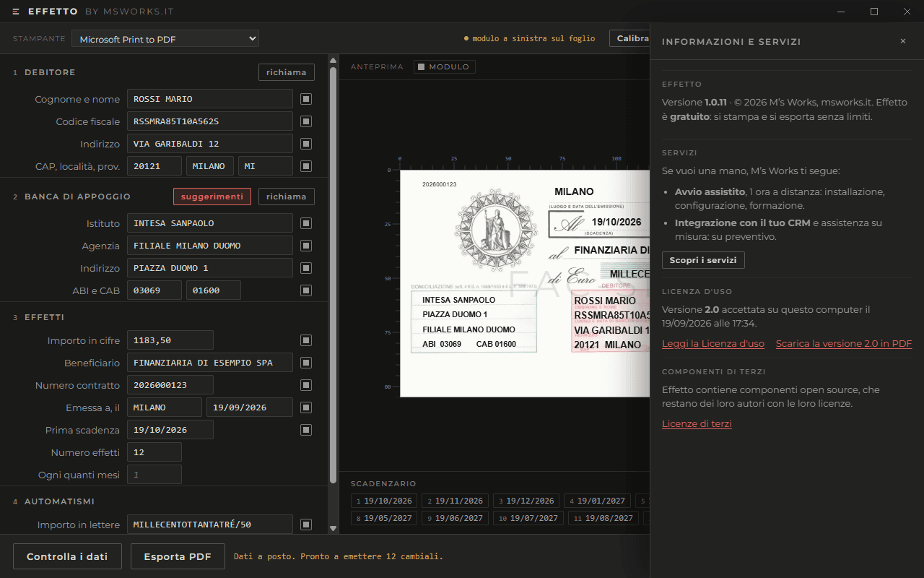Click the Numero contratto field

170,385
